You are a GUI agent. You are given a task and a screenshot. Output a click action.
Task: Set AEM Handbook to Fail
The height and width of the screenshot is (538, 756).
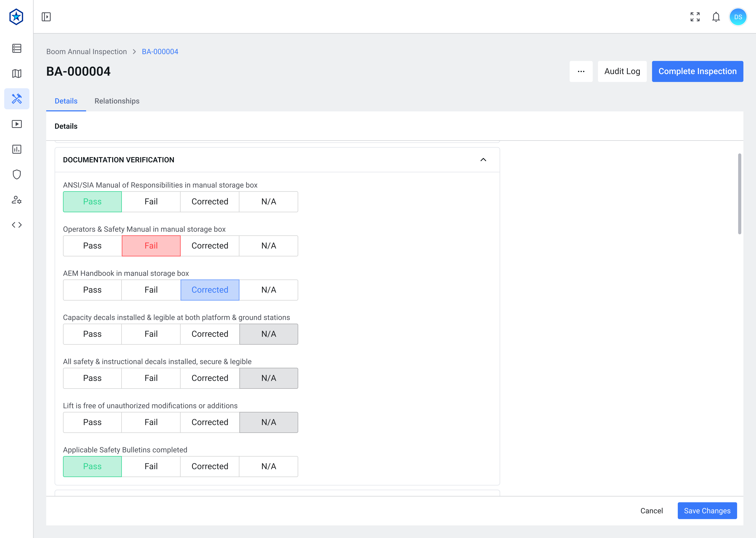click(151, 290)
